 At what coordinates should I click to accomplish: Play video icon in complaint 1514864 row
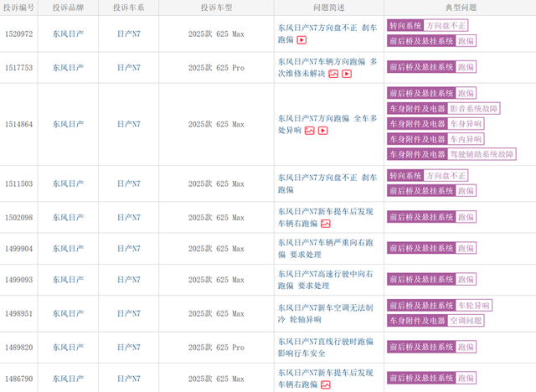point(322,131)
